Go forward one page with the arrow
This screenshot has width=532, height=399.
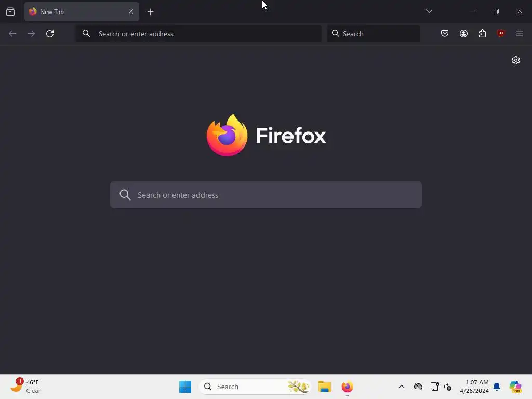31,34
